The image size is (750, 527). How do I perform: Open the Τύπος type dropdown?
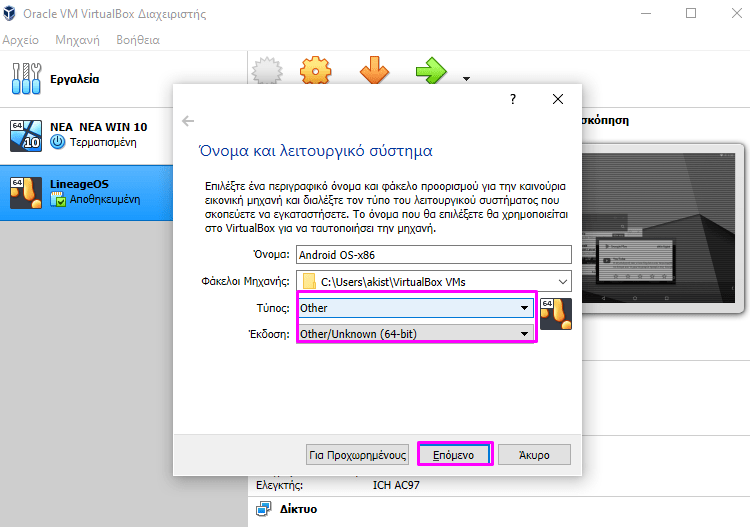416,308
